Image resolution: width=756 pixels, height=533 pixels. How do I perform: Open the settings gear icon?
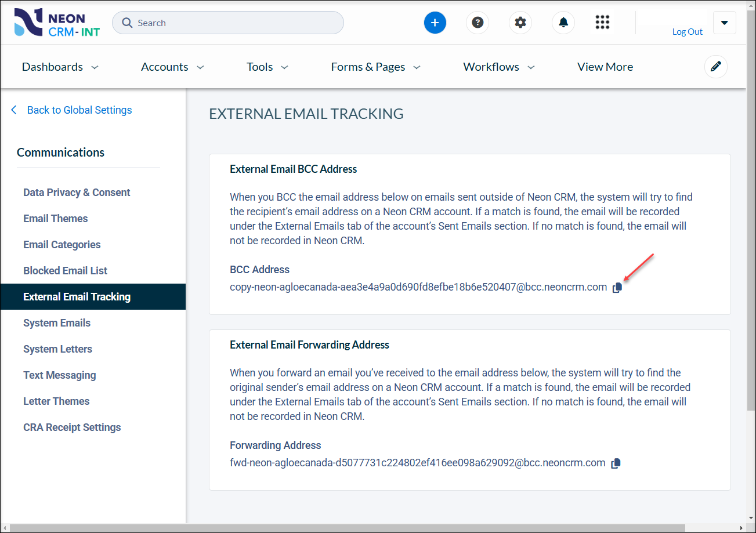point(520,23)
